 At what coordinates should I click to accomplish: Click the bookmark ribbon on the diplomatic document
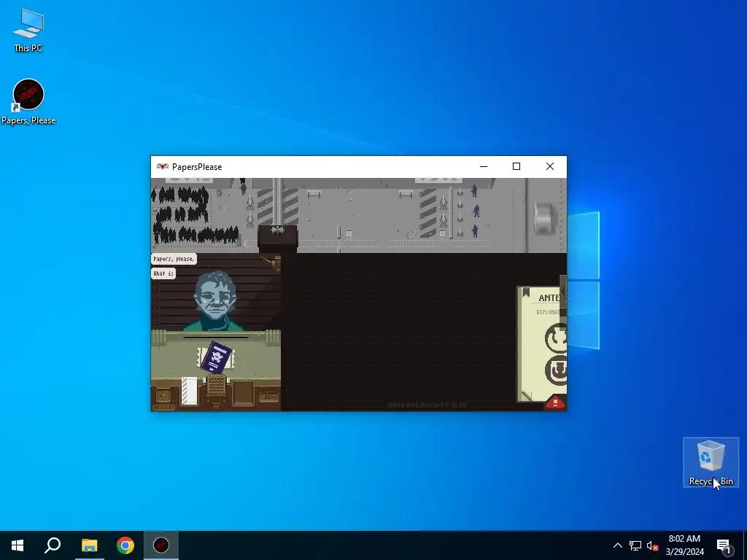pyautogui.click(x=526, y=292)
